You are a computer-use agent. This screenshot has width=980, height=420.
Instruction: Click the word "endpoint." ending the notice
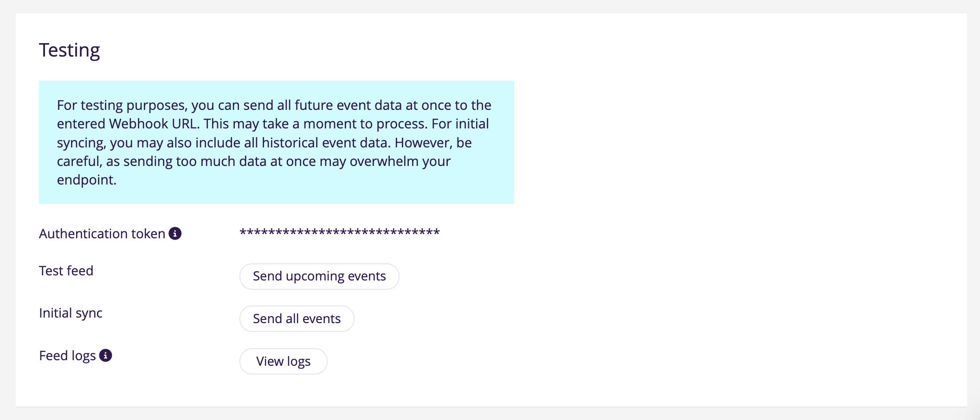[x=87, y=180]
